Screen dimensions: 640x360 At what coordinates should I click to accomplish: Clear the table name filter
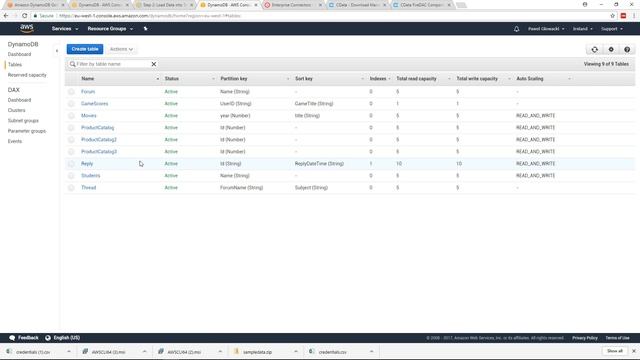tap(154, 64)
